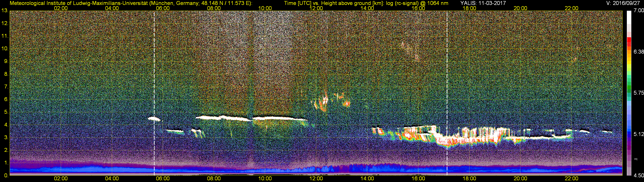
Task: Click the 7 km height axis label
Action: (x=6, y=87)
